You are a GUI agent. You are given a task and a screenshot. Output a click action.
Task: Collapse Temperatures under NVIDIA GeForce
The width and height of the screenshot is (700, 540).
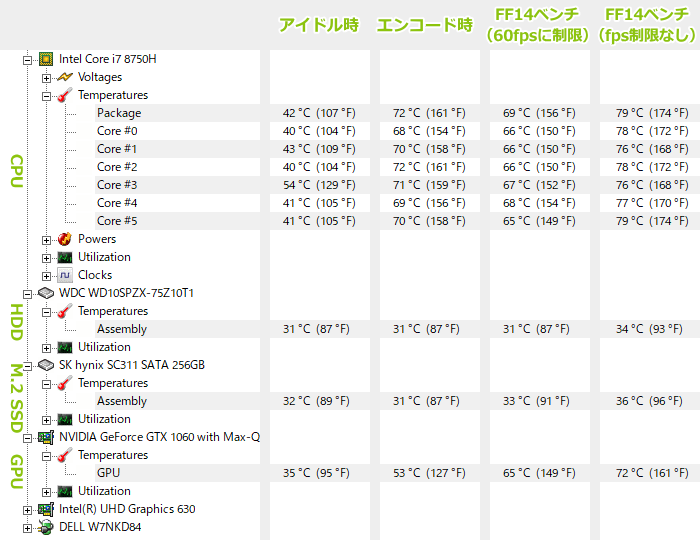pyautogui.click(x=46, y=456)
